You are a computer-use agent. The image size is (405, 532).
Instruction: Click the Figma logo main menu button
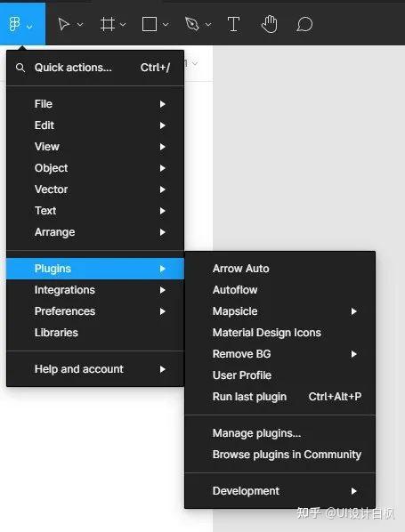pos(22,24)
